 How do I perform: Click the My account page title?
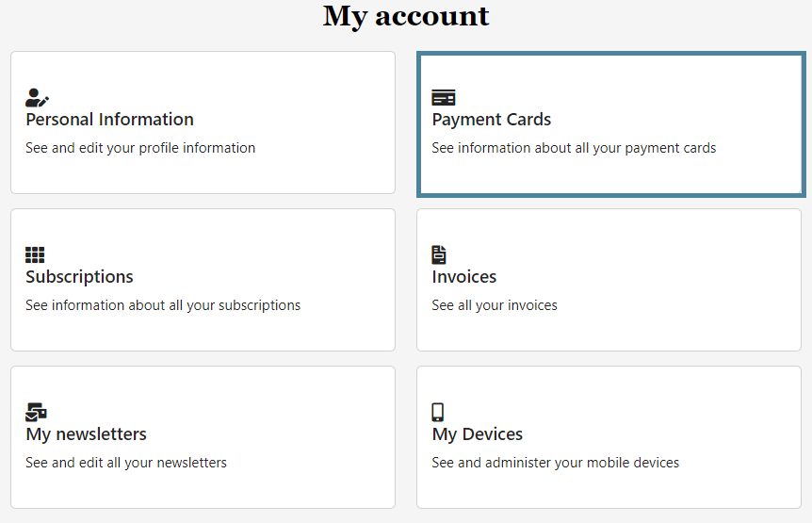point(406,16)
